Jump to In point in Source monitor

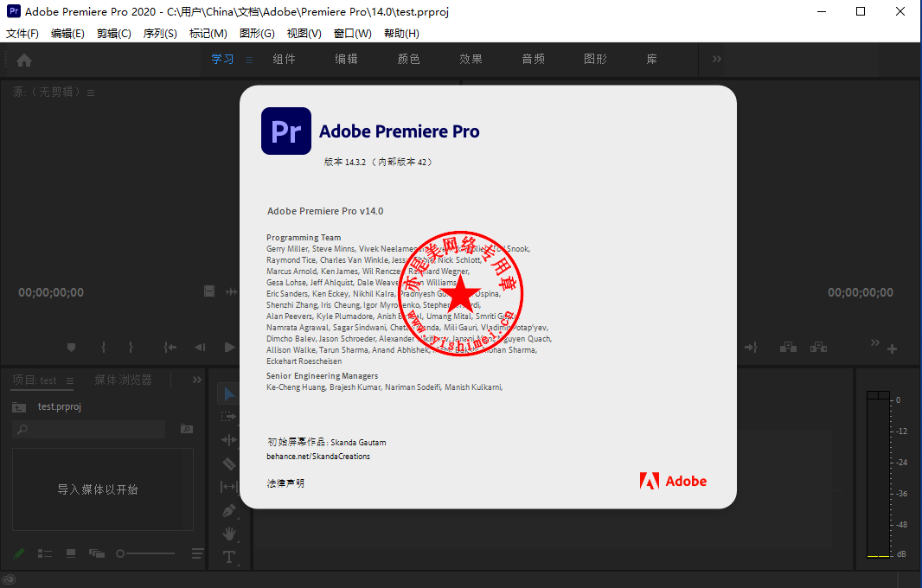tap(170, 348)
